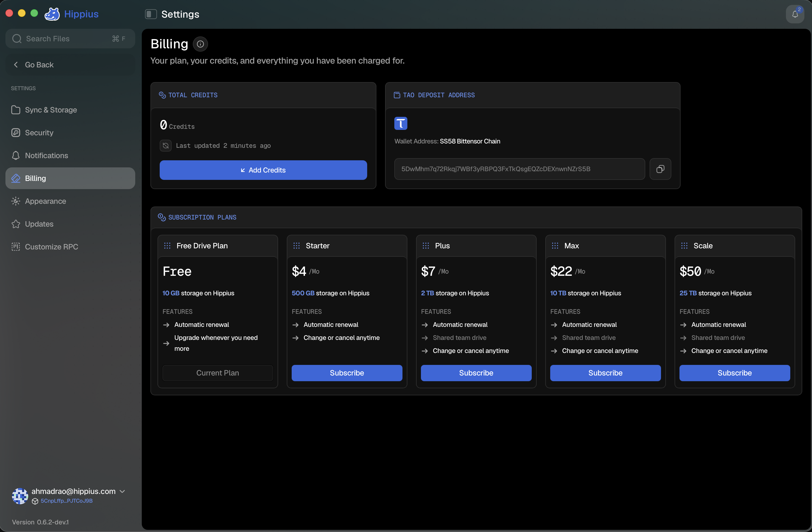This screenshot has height=532, width=812.
Task: Open the notifications bell icon
Action: click(795, 14)
